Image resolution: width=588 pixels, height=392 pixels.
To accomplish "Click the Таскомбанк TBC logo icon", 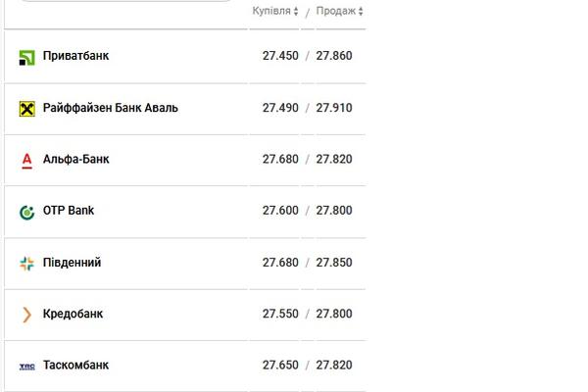I will pos(27,367).
